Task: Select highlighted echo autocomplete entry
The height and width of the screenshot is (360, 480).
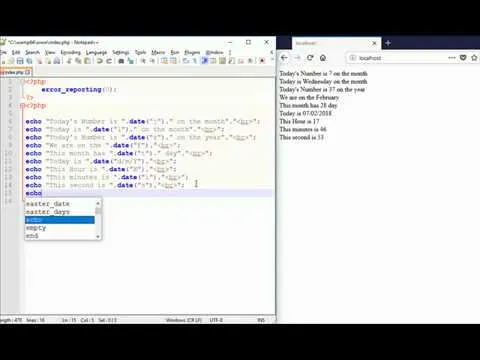Action: point(60,220)
